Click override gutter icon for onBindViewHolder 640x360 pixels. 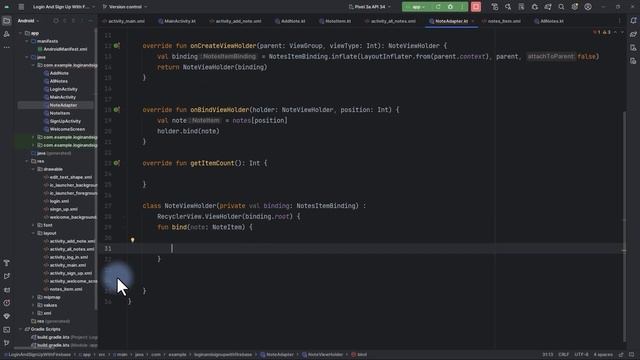(116, 110)
